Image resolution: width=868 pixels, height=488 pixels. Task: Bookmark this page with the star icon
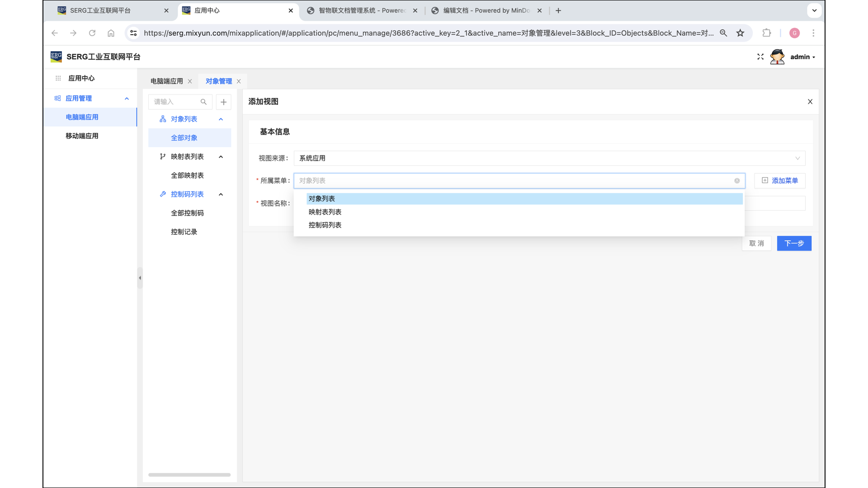[740, 33]
